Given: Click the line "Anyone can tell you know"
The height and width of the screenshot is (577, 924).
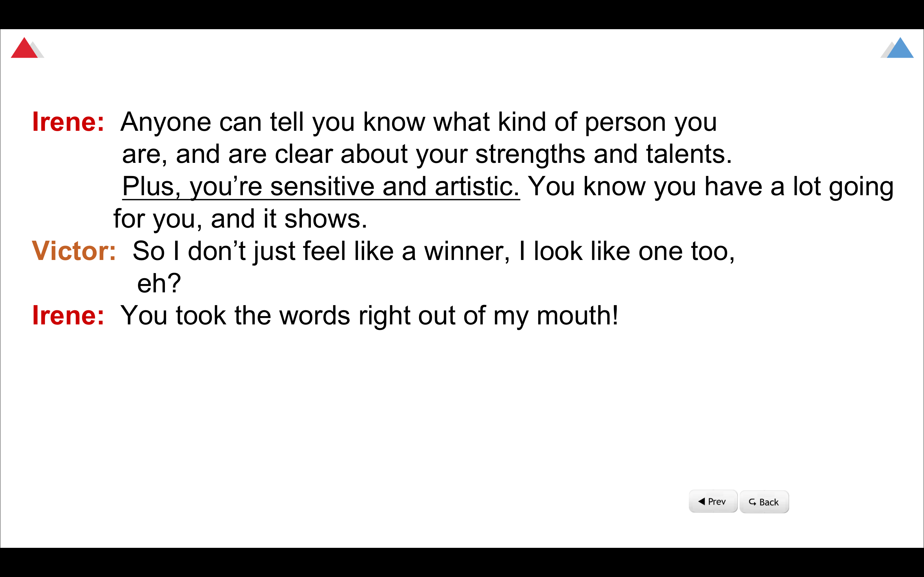Looking at the screenshot, I should point(418,122).
